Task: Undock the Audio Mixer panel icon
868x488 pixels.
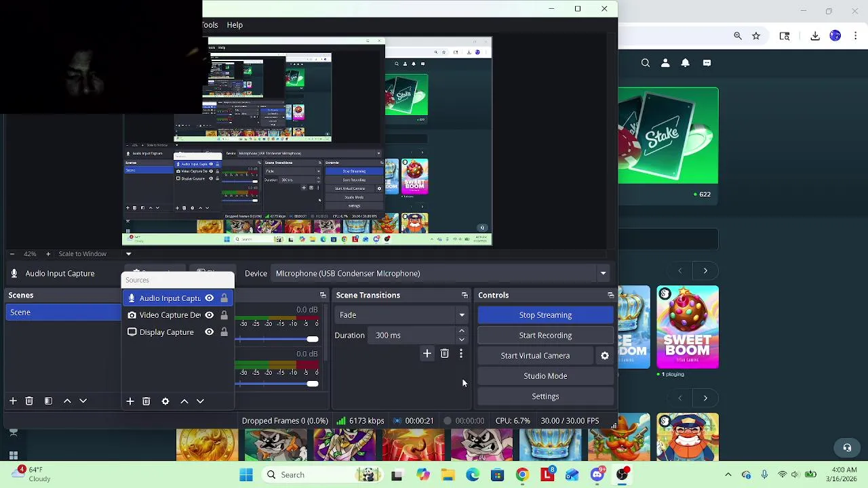Action: tap(323, 296)
